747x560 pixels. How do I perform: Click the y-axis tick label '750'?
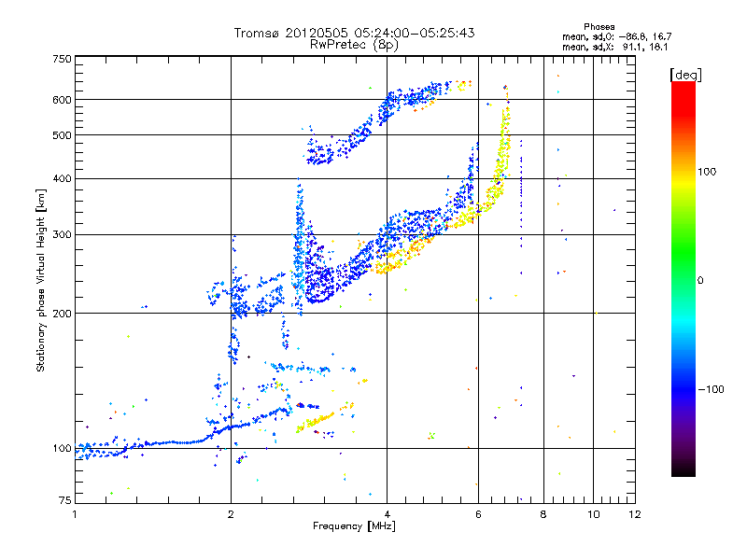pyautogui.click(x=63, y=59)
